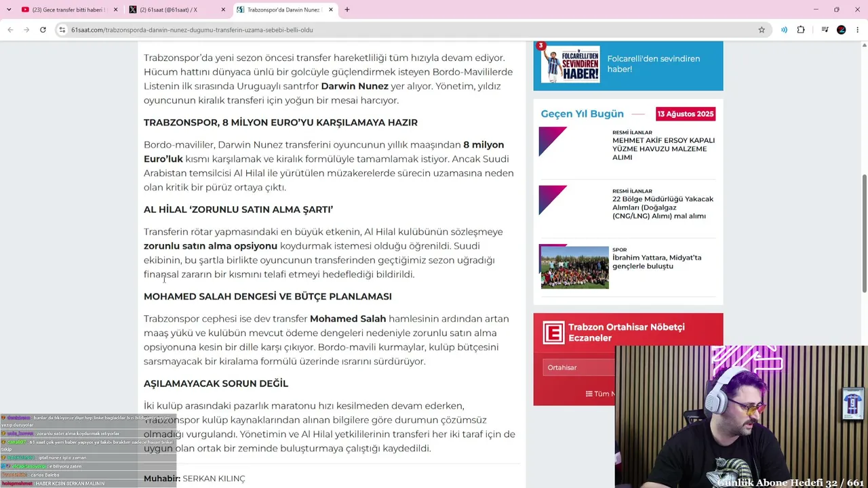The image size is (868, 488).
Task: Click the bold 'Darwin Nunez' name in article
Action: (355, 86)
